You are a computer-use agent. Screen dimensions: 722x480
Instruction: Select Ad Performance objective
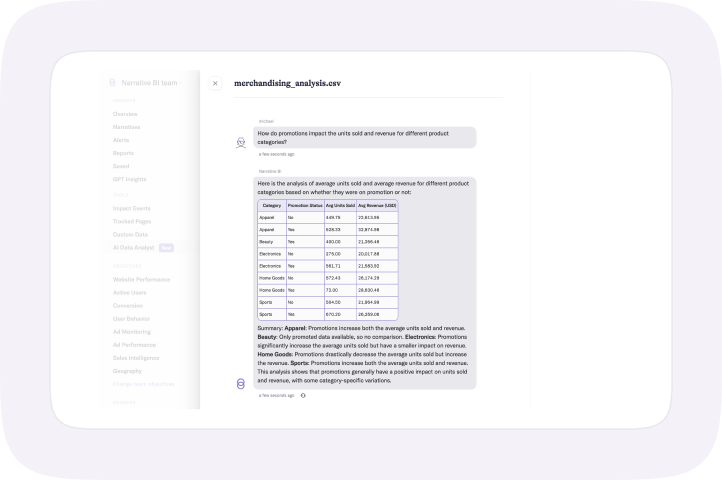134,345
